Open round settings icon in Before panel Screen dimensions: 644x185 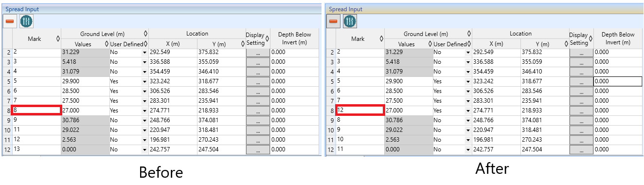(26, 21)
